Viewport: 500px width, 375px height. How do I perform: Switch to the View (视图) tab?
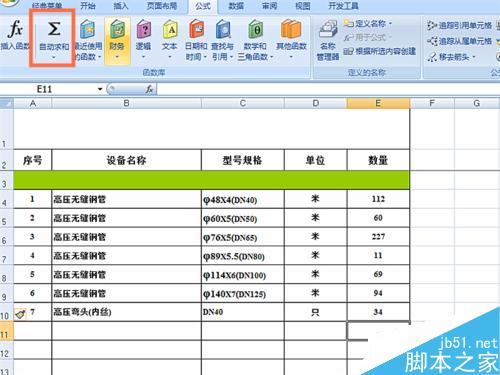(x=303, y=6)
